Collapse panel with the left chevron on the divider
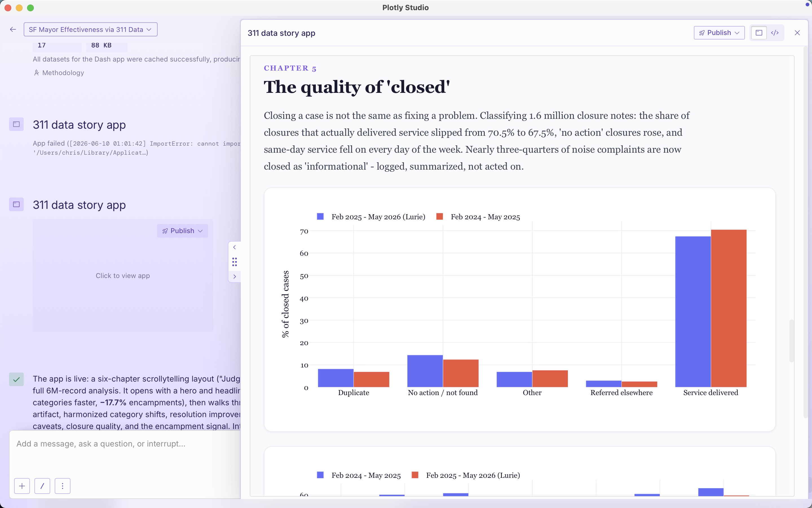This screenshot has height=508, width=812. 235,247
